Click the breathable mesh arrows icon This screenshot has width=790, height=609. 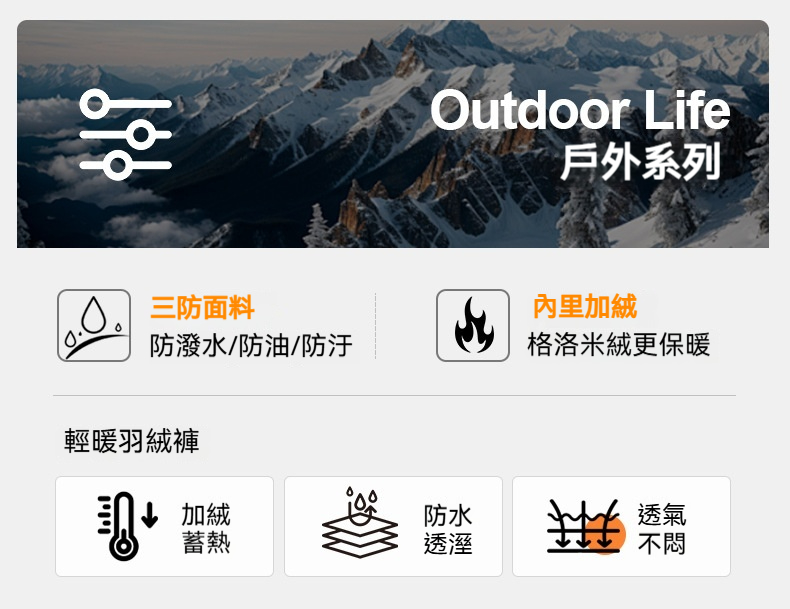point(586,526)
